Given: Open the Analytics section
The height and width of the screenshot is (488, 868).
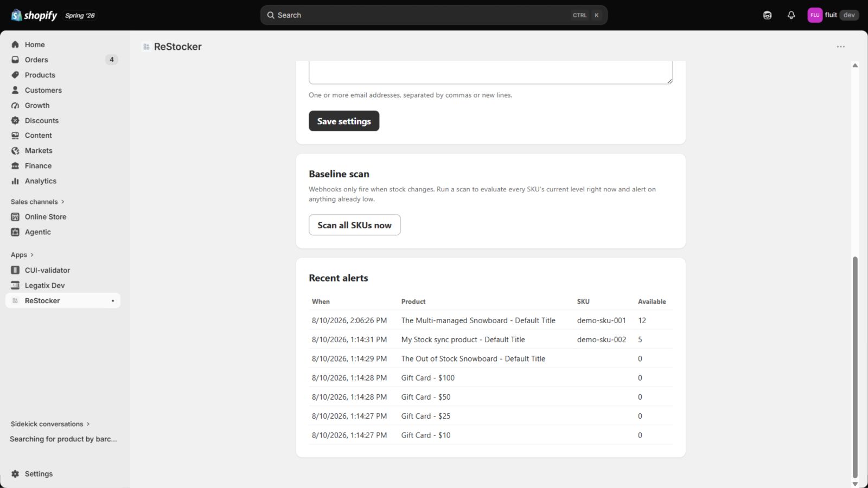Looking at the screenshot, I should pyautogui.click(x=63, y=181).
